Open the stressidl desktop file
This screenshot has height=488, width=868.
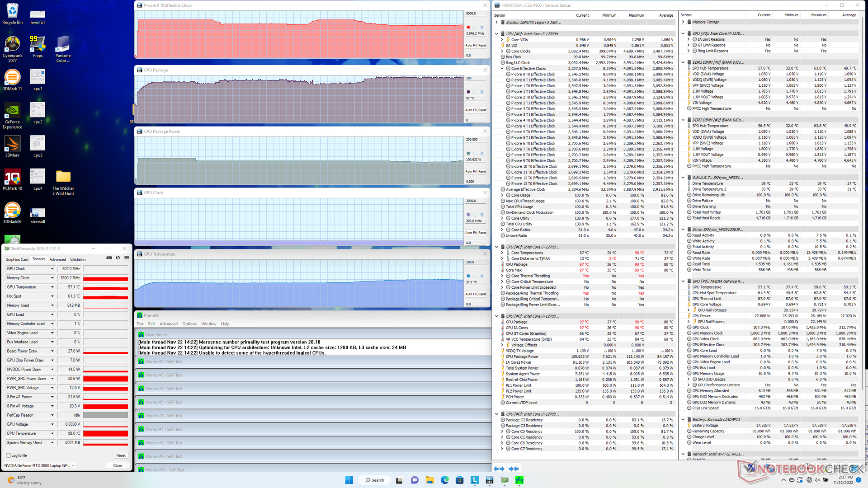(x=38, y=215)
